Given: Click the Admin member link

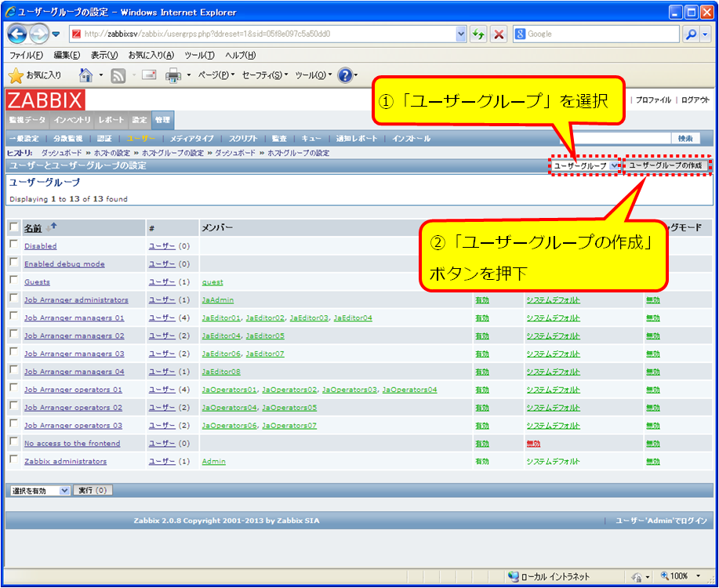Looking at the screenshot, I should click(x=214, y=462).
